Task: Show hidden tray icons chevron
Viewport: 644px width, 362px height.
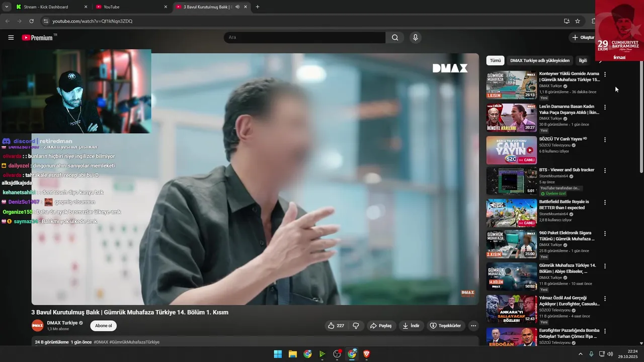Action: click(x=580, y=354)
